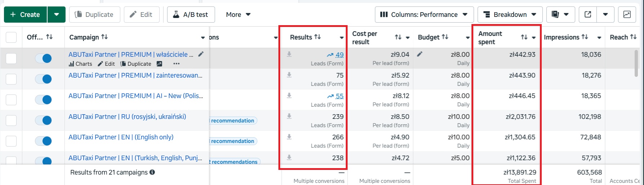The width and height of the screenshot is (644, 185).
Task: Open ABUTaxi Partner PREMIUM AI – New campaign
Action: point(135,96)
